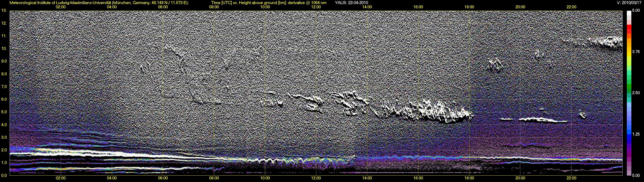644x182 pixels.
Task: Click the '4.0' height axis label
Action: coord(4,125)
